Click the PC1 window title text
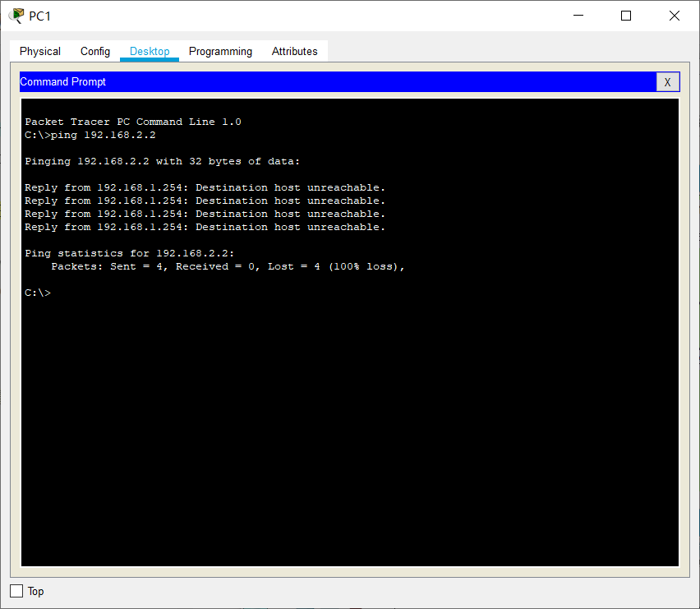This screenshot has height=609, width=700. [x=39, y=16]
